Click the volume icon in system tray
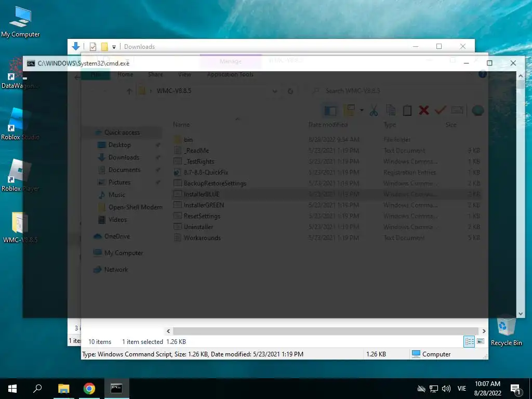Viewport: 532px width, 399px height. (446, 389)
